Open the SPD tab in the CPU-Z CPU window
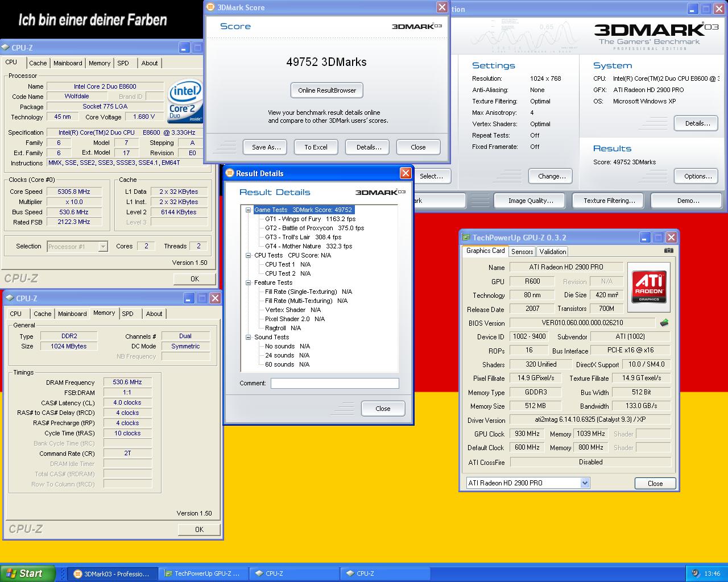 tap(123, 63)
